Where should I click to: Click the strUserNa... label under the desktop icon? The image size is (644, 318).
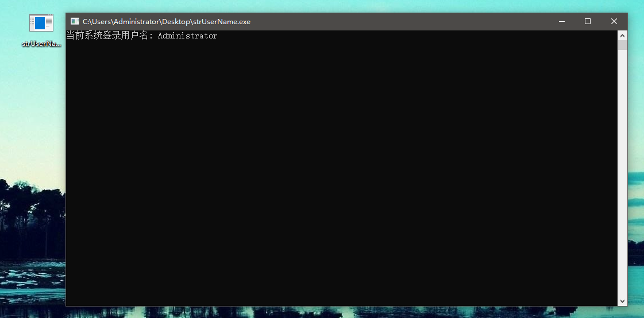41,44
